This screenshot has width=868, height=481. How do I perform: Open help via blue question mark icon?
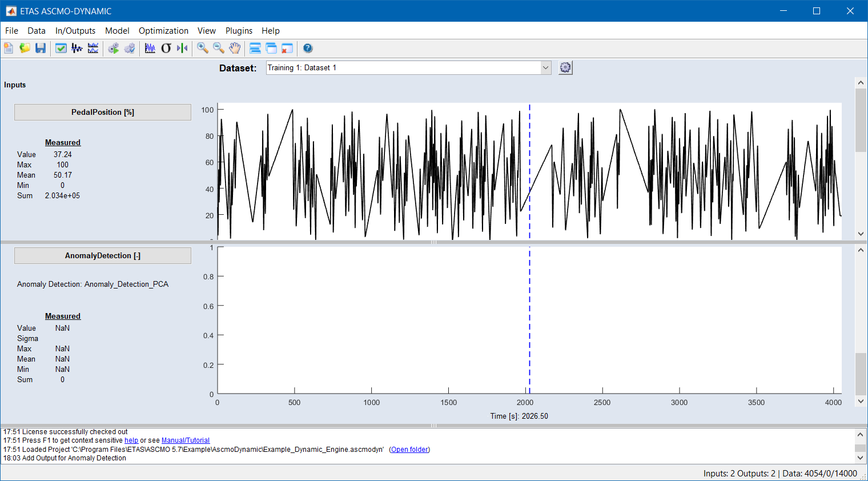308,49
